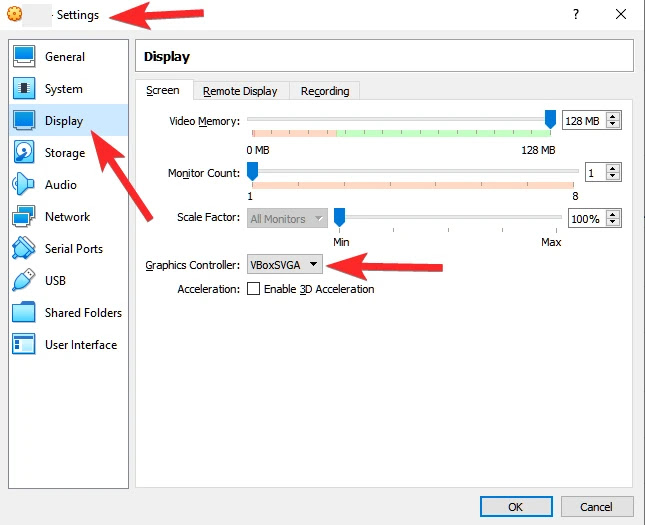
Task: Click the Audio speaker icon
Action: click(x=23, y=184)
